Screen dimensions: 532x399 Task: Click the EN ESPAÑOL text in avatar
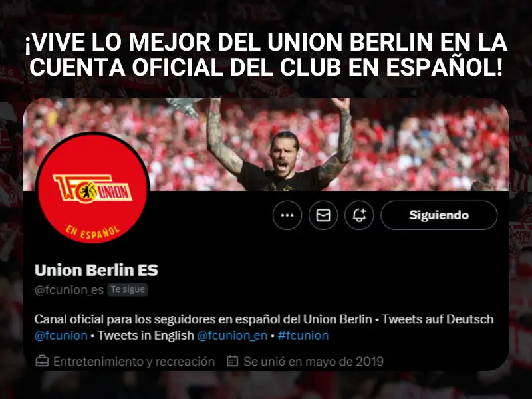(92, 232)
